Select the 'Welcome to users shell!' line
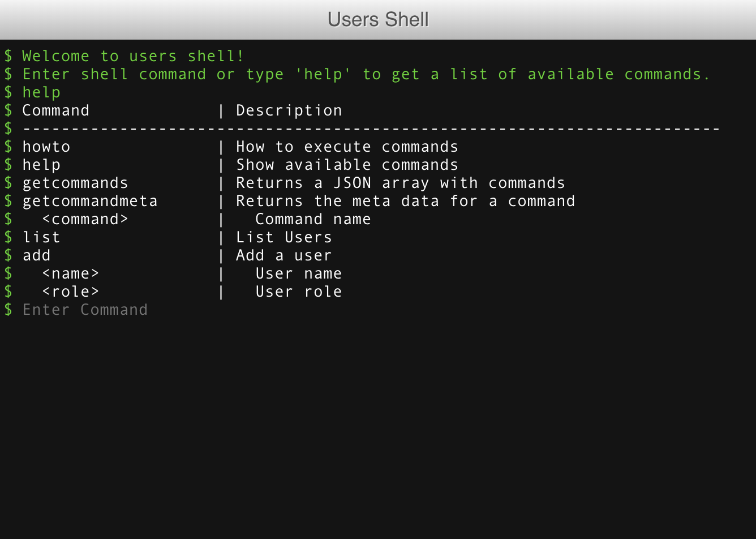Screen dimensions: 756x539 (133, 56)
